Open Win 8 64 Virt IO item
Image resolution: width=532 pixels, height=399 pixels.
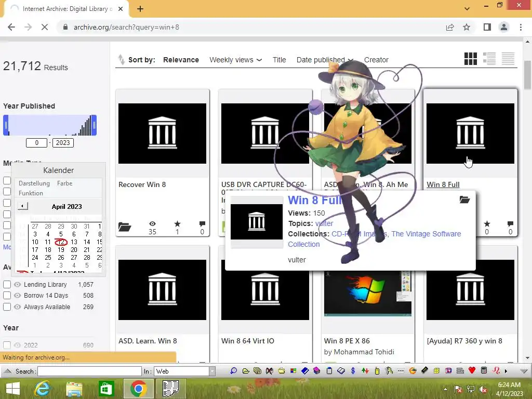[x=248, y=341]
